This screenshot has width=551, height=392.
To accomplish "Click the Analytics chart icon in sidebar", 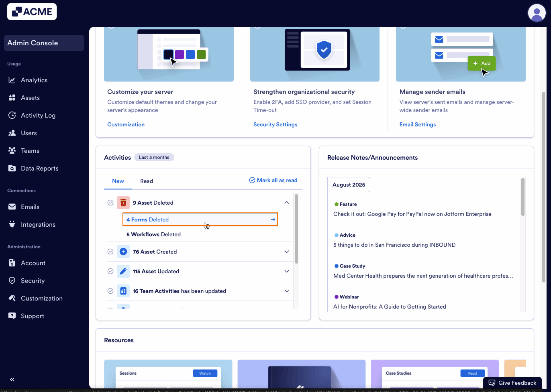I will point(12,80).
